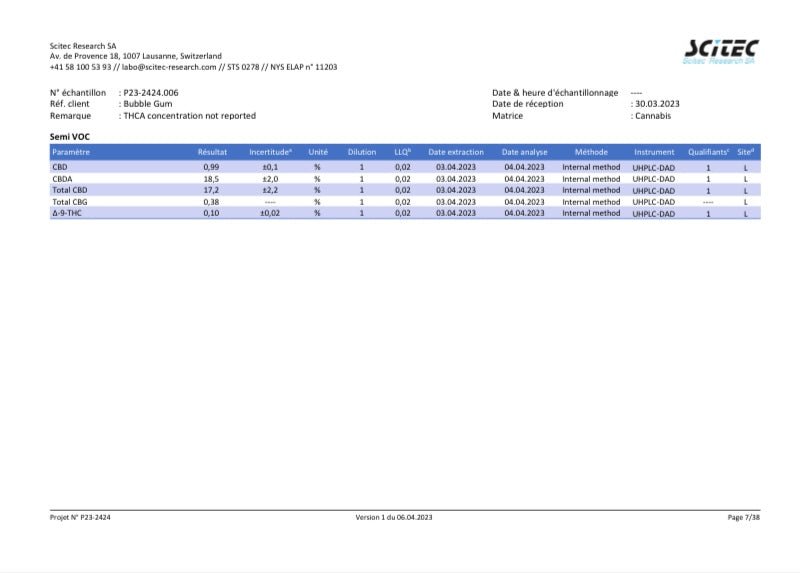Select the reception date 30.03.2023
This screenshot has height=573, width=800.
point(657,104)
